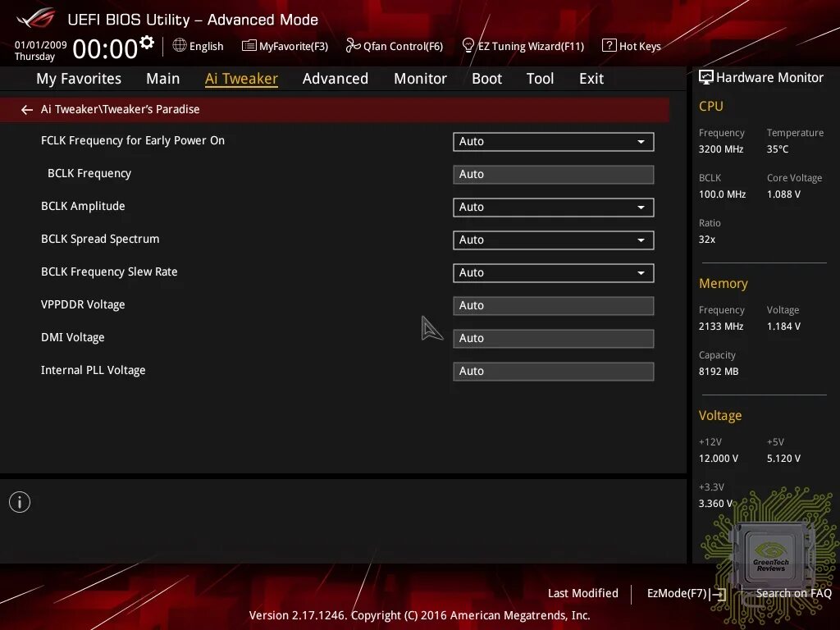Click the back arrow in breadcrumb

(27, 110)
